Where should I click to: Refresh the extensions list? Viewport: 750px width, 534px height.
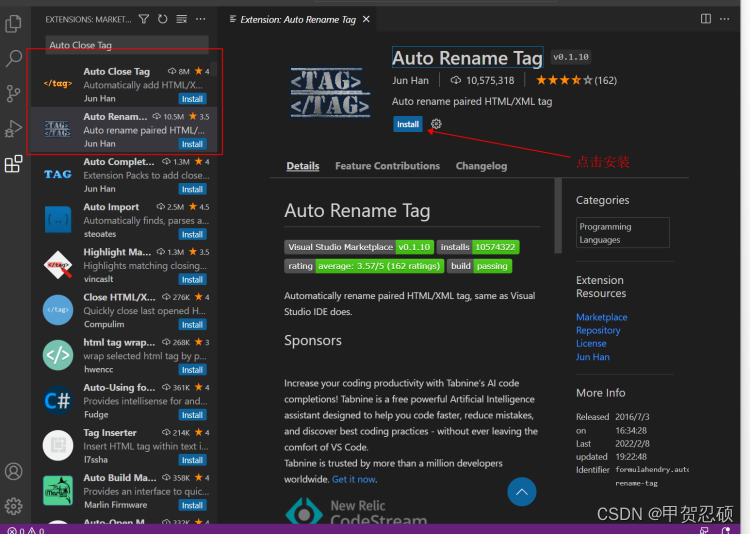163,19
